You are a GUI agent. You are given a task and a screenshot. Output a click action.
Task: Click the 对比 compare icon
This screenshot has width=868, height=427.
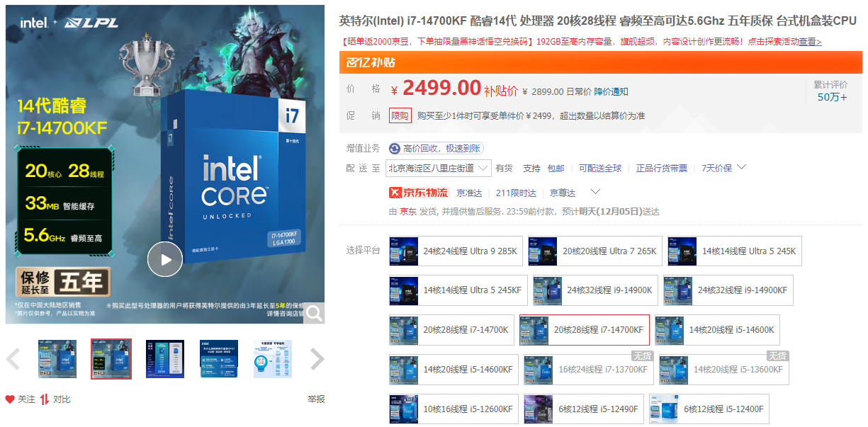pos(45,399)
